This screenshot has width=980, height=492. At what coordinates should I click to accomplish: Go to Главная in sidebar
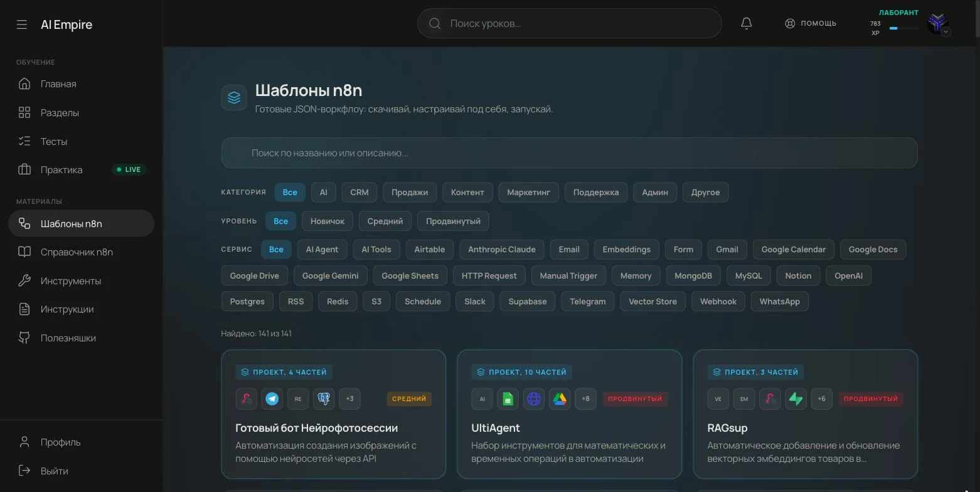81,84
